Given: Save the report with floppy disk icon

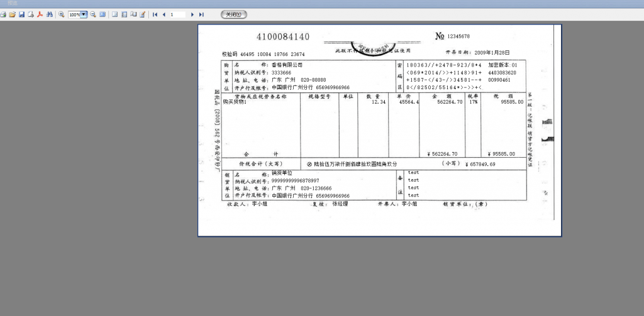Looking at the screenshot, I should (21, 14).
